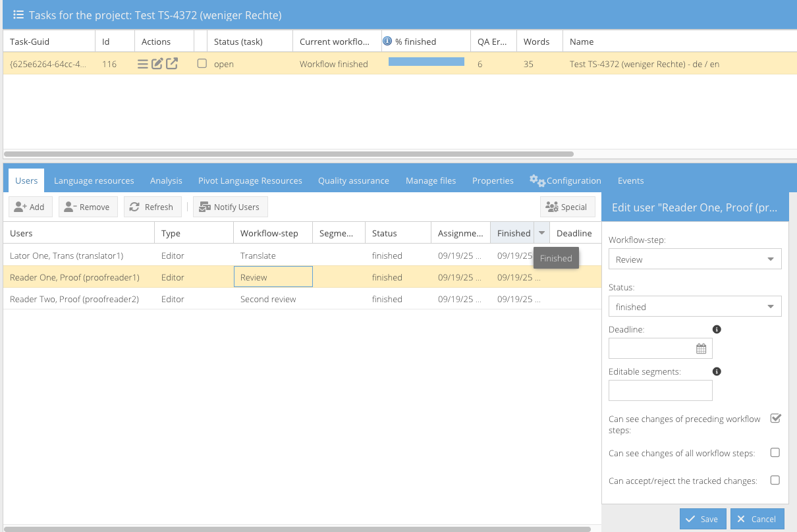Open Configuration tab with gear icon

pos(565,180)
